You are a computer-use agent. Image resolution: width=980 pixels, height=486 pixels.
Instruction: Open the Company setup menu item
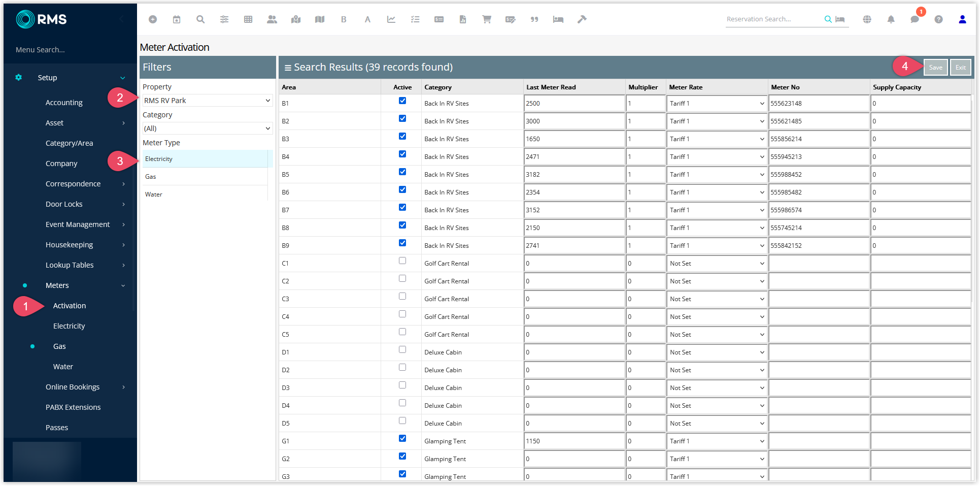tap(61, 164)
